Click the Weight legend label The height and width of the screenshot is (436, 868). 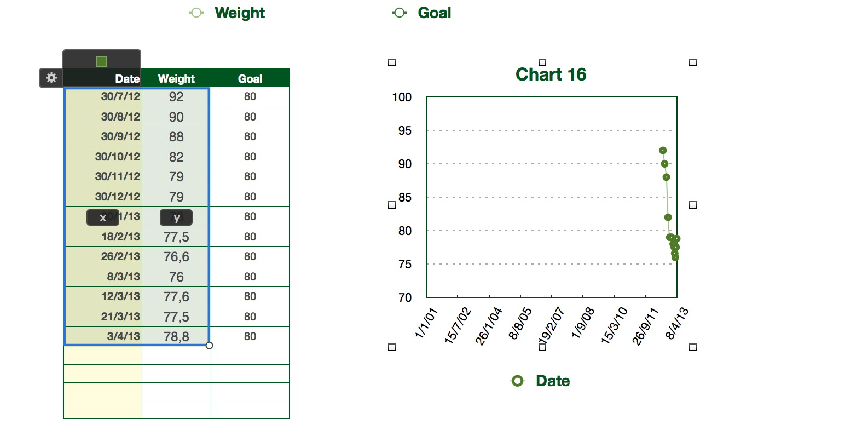[240, 13]
